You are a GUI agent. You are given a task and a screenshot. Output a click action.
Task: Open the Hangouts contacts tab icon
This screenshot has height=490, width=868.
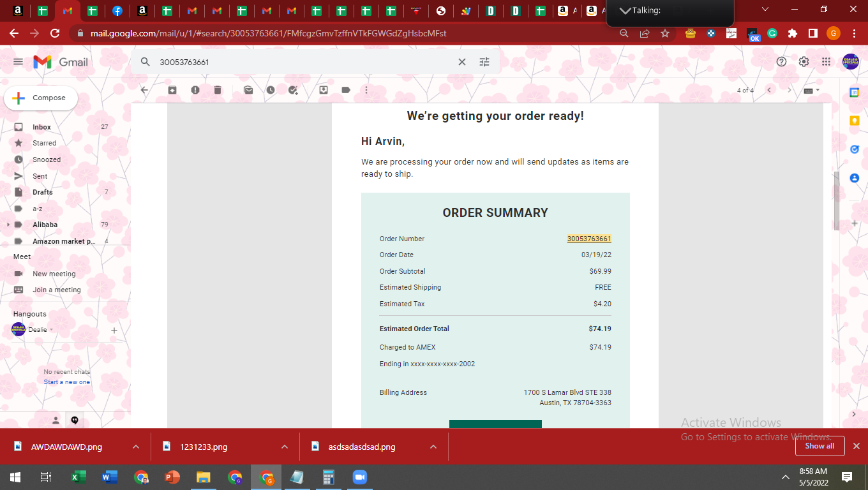56,420
